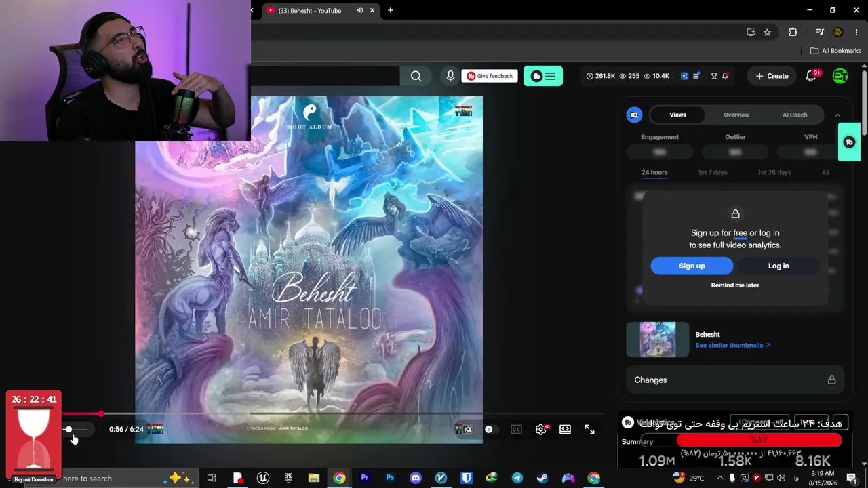868x488 pixels.
Task: Toggle closed captions in the player
Action: (516, 429)
